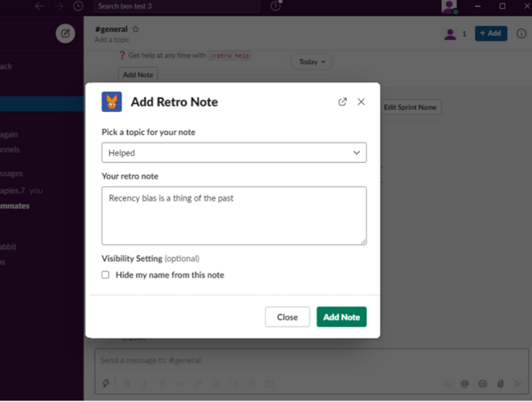The image size is (532, 402).
Task: Open the history clock icon
Action: pyautogui.click(x=79, y=6)
